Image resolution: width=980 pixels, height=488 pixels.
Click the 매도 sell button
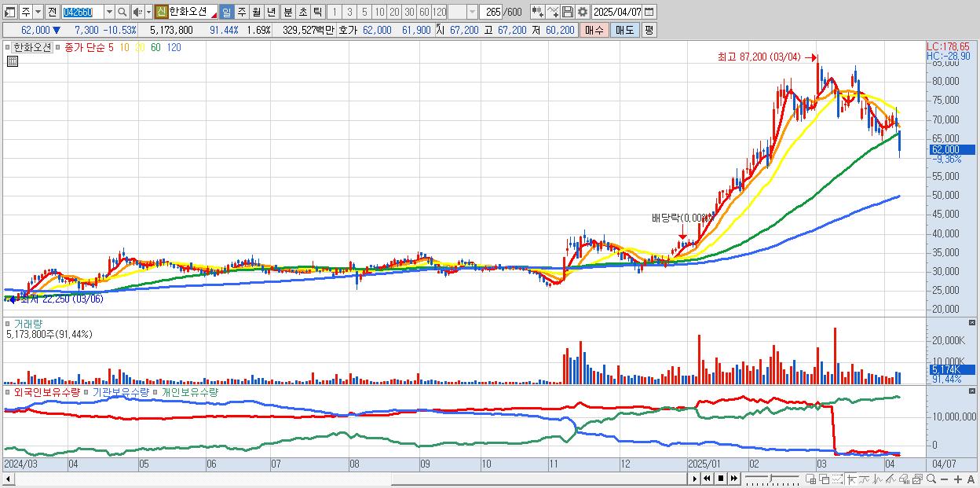(624, 30)
